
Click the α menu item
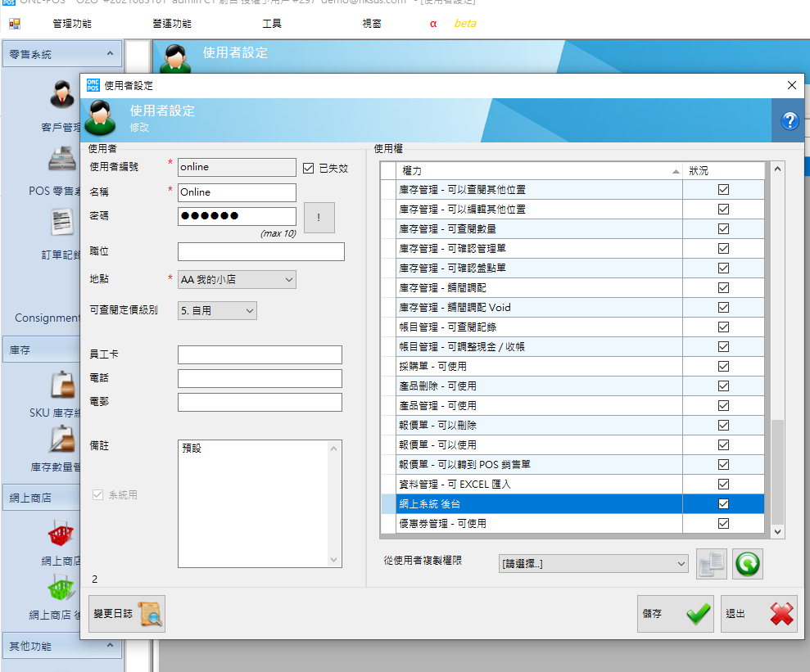433,24
